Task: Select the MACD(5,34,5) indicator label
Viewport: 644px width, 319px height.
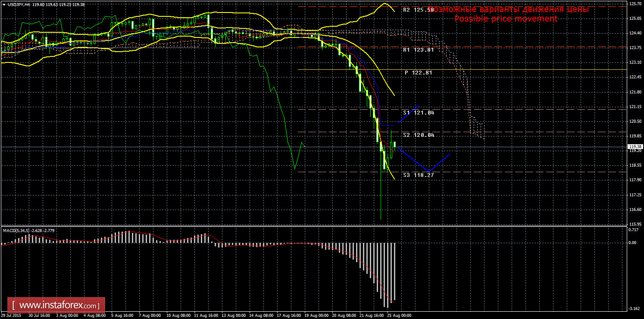Action: coord(16,230)
